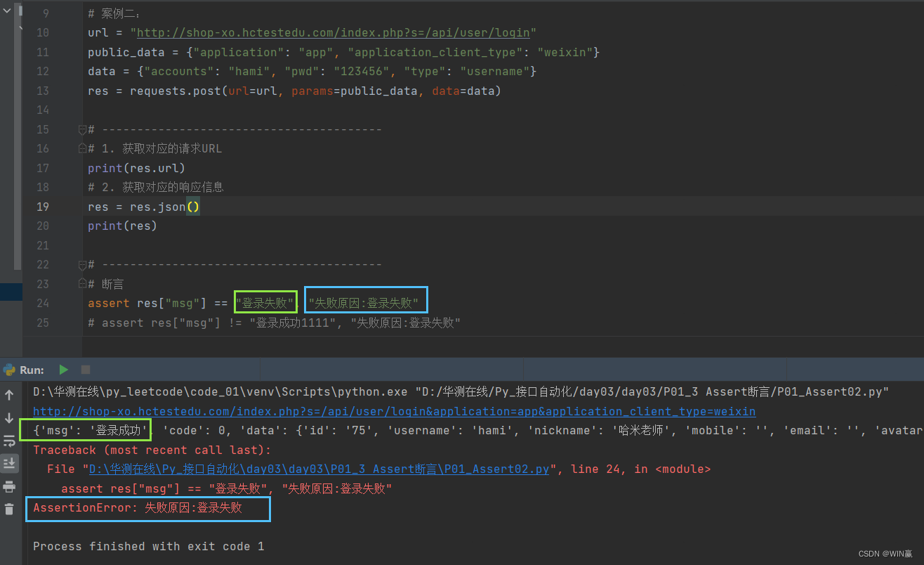
Task: Click comment "# 2. 获取对应的响应信息"
Action: 155,187
